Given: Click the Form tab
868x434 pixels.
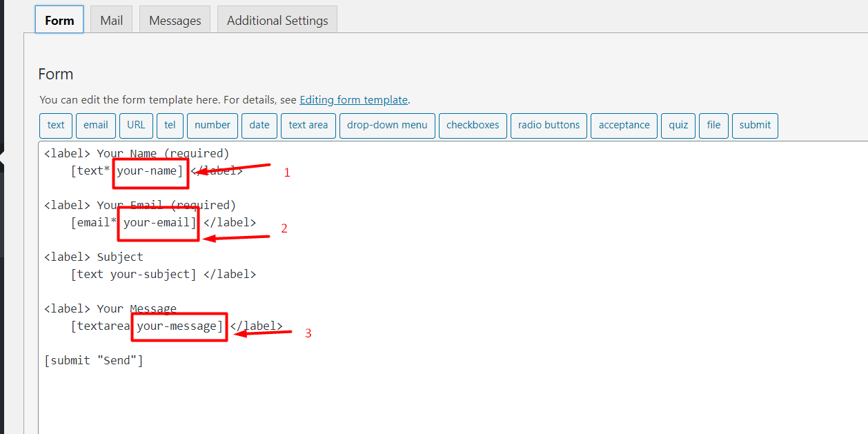Looking at the screenshot, I should click(59, 20).
